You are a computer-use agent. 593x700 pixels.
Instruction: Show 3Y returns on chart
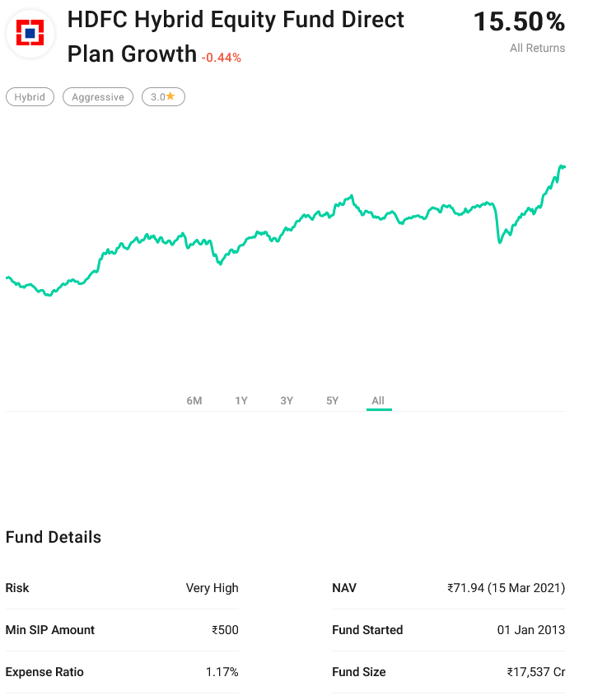(x=287, y=401)
